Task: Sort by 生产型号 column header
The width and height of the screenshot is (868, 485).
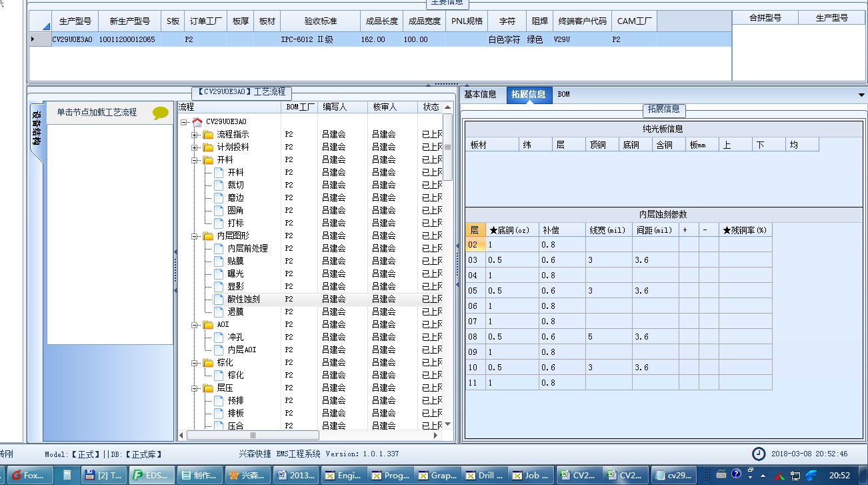Action: point(75,21)
